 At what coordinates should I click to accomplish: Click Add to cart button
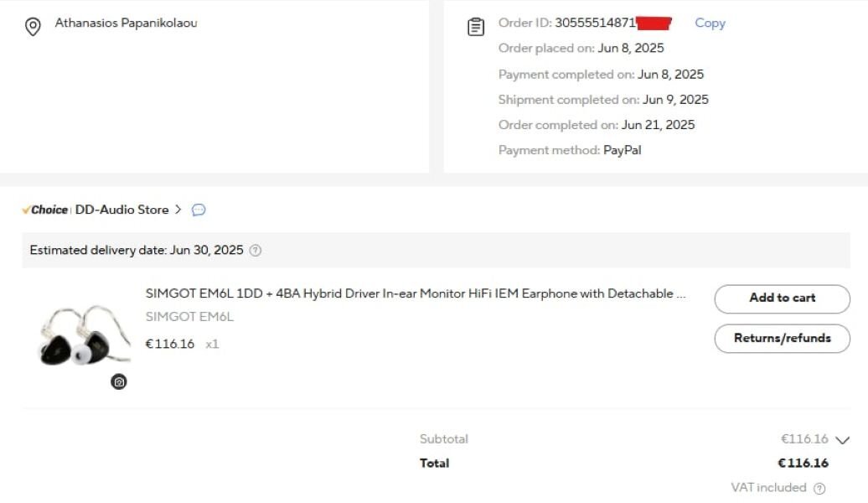783,298
